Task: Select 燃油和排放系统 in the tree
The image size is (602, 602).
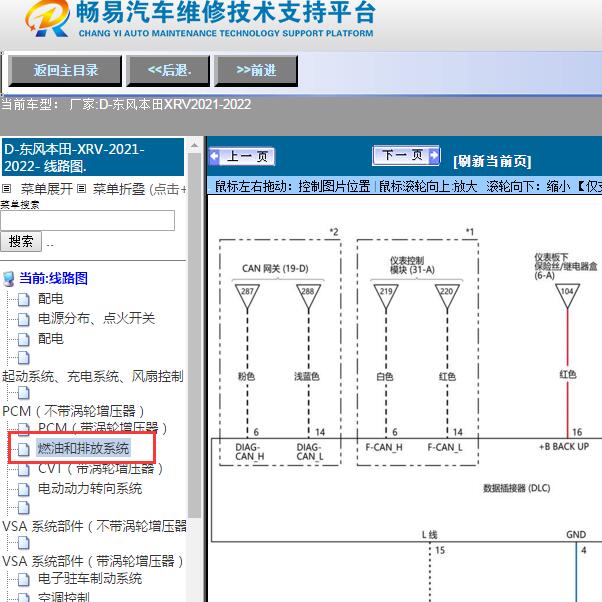Action: (83, 448)
